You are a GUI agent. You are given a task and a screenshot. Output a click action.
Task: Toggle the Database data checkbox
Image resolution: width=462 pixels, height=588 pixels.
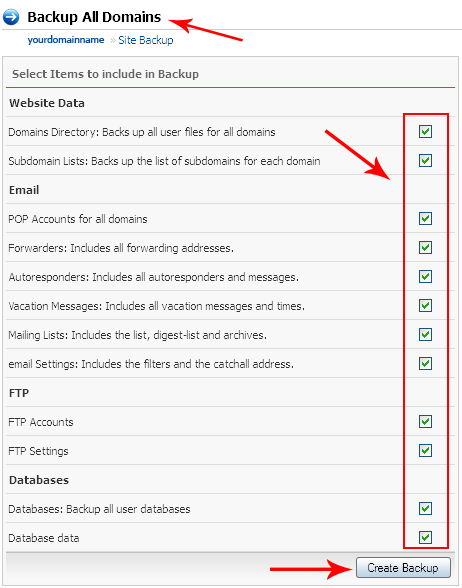tap(425, 538)
